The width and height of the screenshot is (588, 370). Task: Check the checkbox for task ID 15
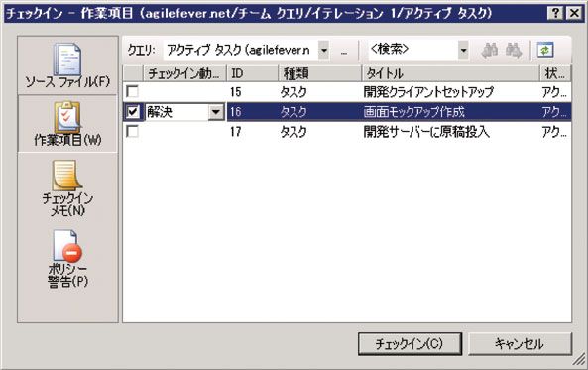(x=132, y=91)
